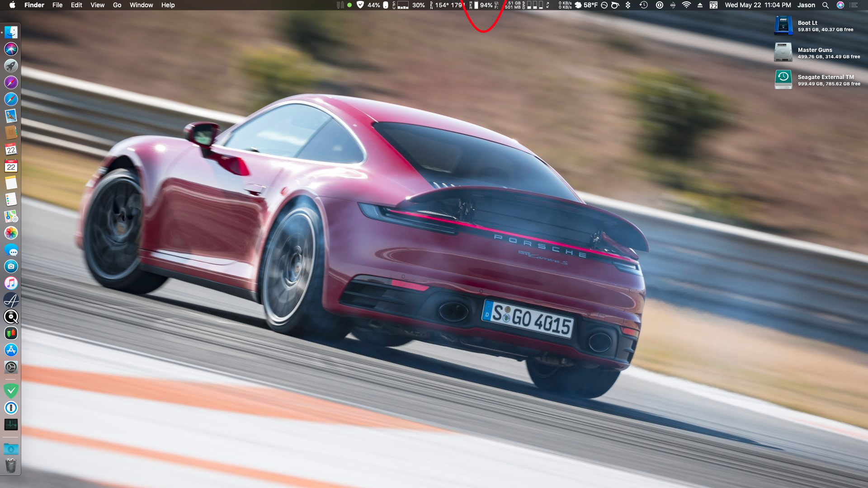Image resolution: width=868 pixels, height=488 pixels.
Task: Open the calendar date menu bar icon
Action: (x=713, y=5)
